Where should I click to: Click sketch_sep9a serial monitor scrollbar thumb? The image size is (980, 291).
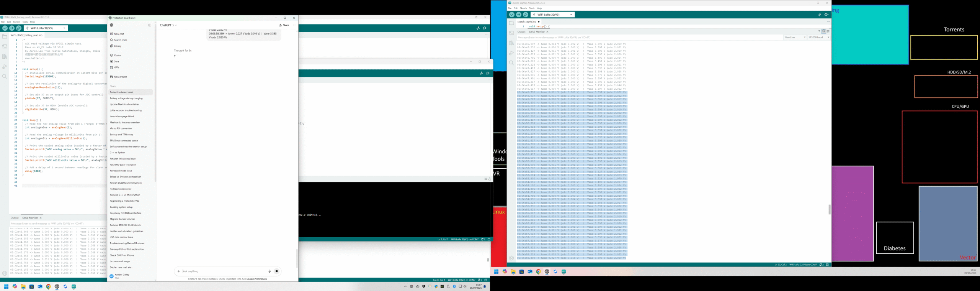coord(829,209)
